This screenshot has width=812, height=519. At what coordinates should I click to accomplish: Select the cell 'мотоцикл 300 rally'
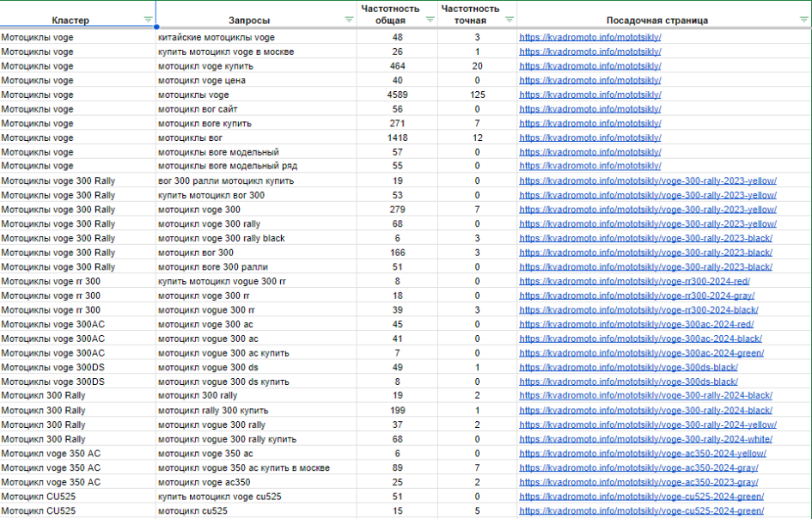[256, 395]
